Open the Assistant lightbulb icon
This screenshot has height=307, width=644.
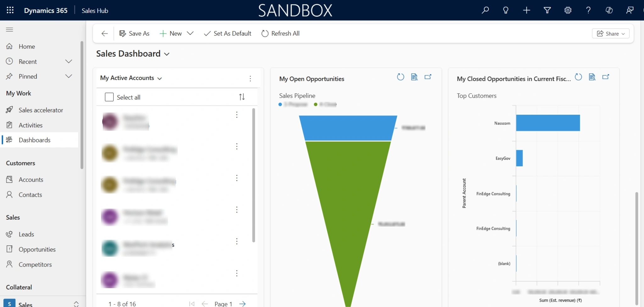[x=506, y=10]
